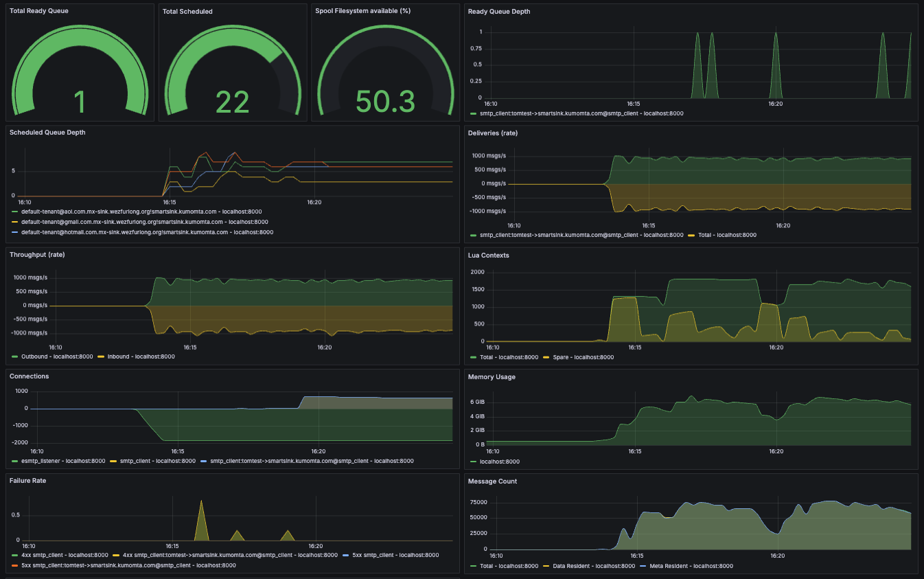924x579 pixels.
Task: Toggle smtp_client:tomtest series in Connections legend
Action: (x=312, y=461)
